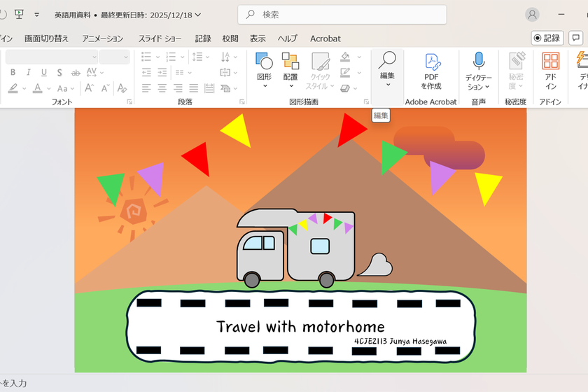Toggle strikethrough text formatting

coord(59,72)
